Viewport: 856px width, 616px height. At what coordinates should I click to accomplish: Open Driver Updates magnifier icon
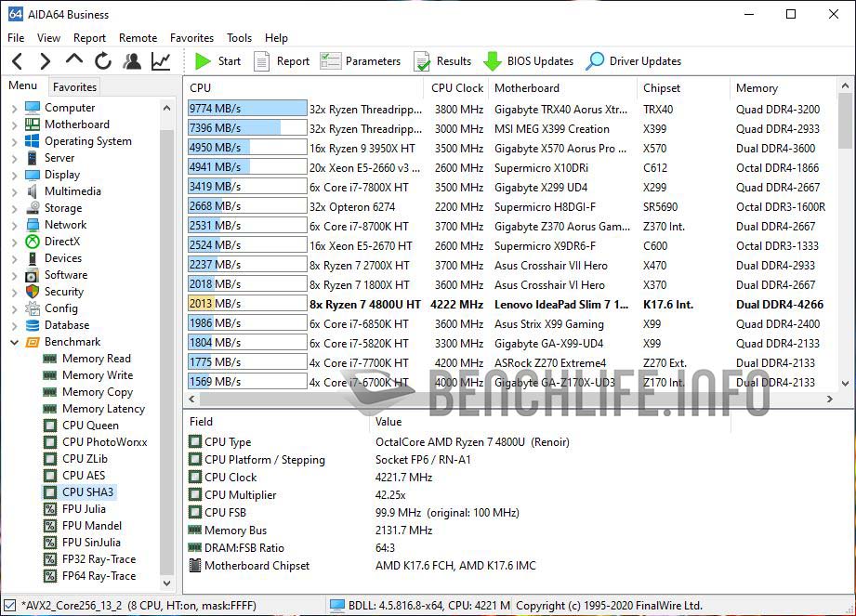point(595,61)
